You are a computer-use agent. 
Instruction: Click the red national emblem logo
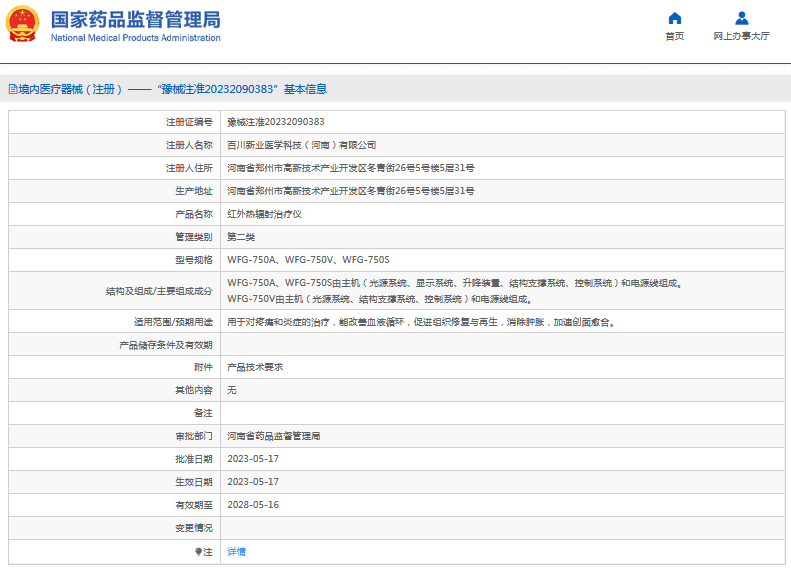[24, 24]
